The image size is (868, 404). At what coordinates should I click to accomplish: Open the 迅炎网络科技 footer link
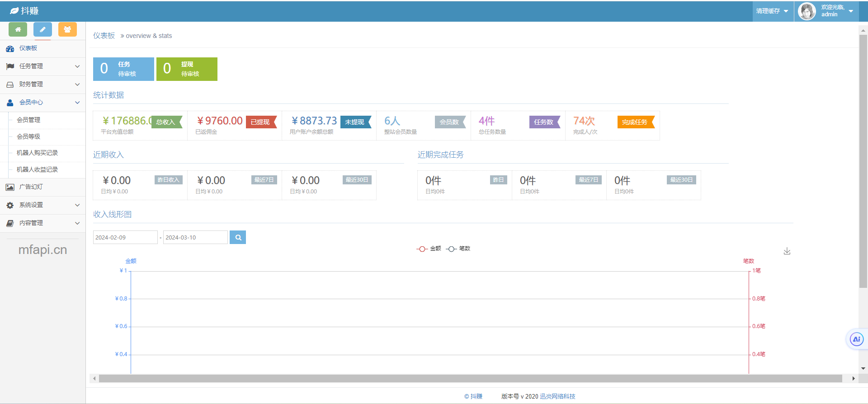[557, 396]
